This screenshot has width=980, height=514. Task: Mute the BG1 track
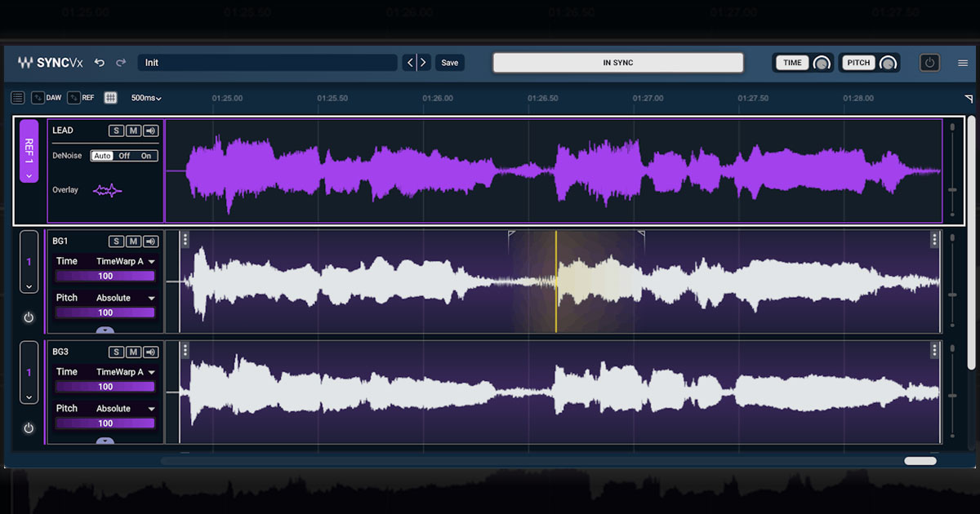133,241
